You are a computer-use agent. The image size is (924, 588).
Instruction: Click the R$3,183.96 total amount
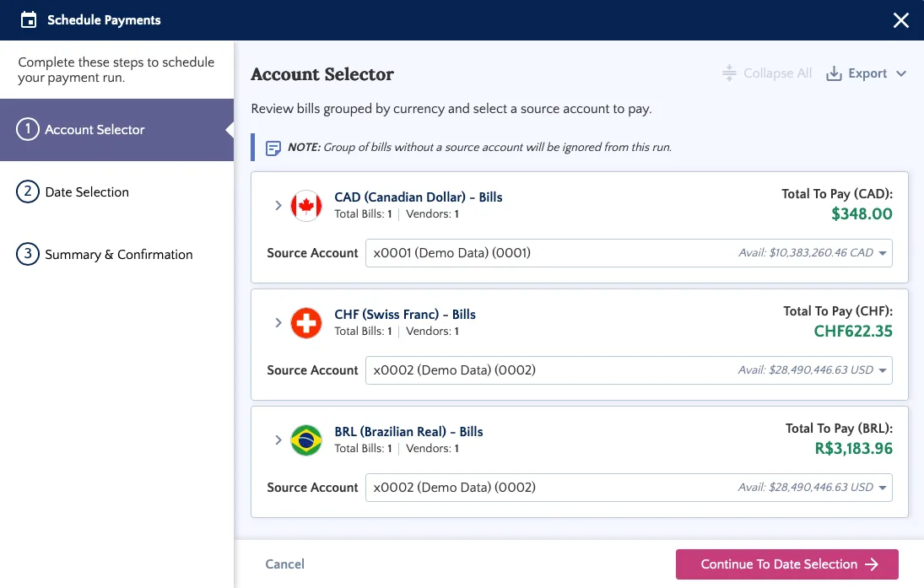(853, 448)
